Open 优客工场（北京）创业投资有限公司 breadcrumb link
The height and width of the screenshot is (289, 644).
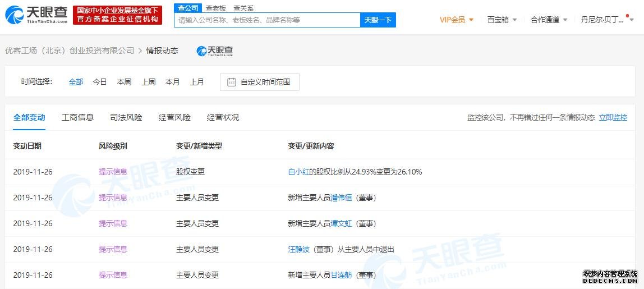click(70, 51)
